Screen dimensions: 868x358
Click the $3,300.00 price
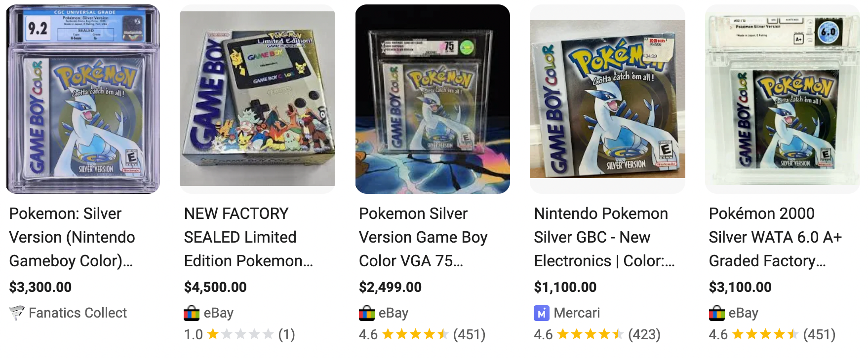[40, 287]
